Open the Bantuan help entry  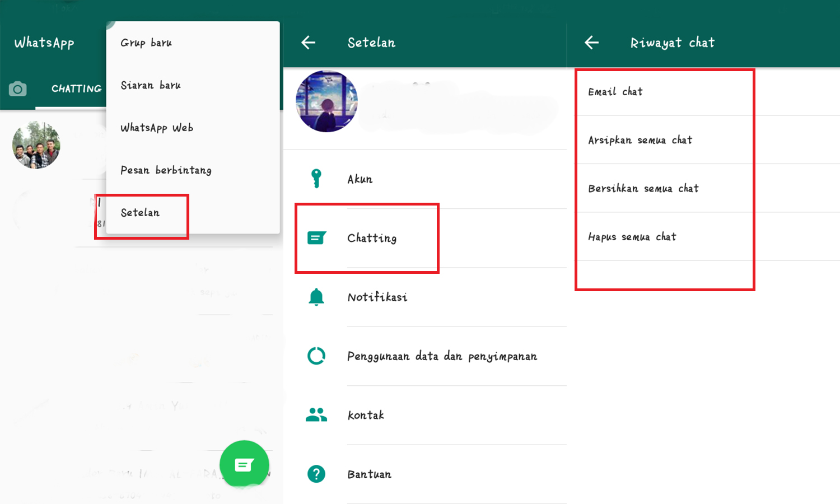pos(425,474)
